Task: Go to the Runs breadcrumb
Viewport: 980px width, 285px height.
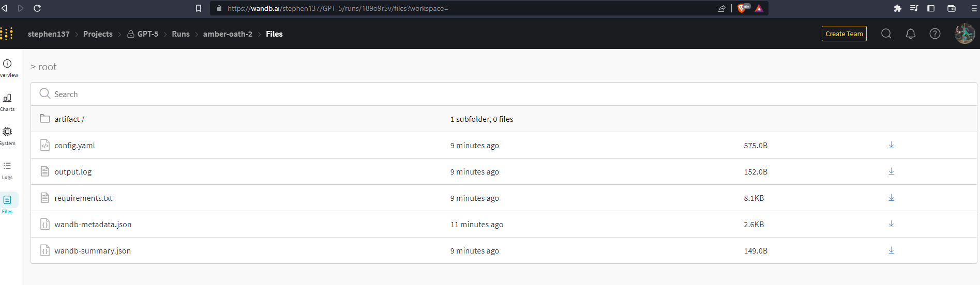Action: point(180,34)
